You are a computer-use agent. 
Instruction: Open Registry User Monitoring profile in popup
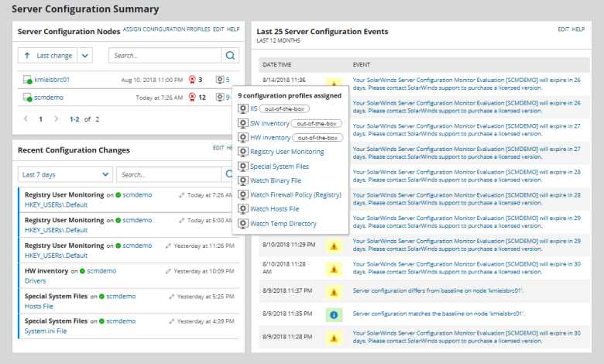[x=287, y=152]
